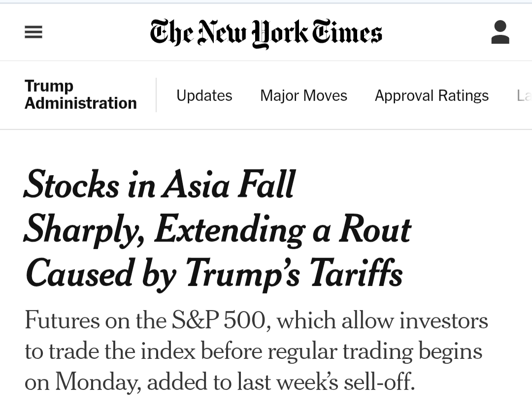
Task: Switch to the Major Moves tab
Action: pos(303,96)
